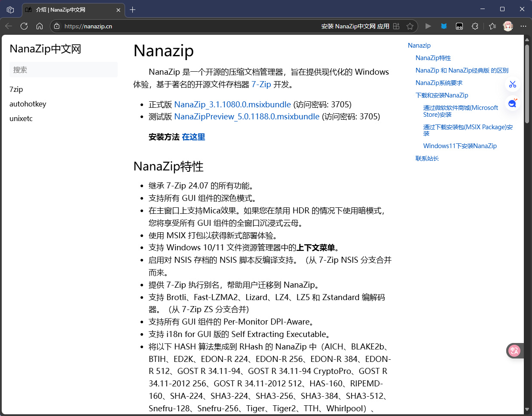Click the NanaZip特性 heading in article

point(168,167)
